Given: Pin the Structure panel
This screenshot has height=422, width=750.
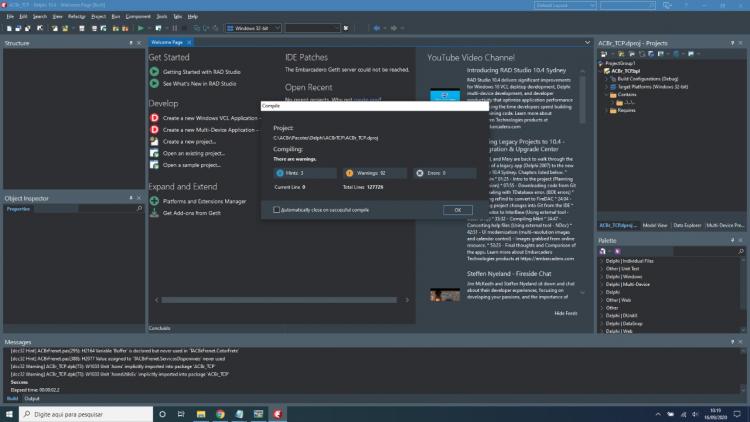Looking at the screenshot, I should pyautogui.click(x=131, y=43).
